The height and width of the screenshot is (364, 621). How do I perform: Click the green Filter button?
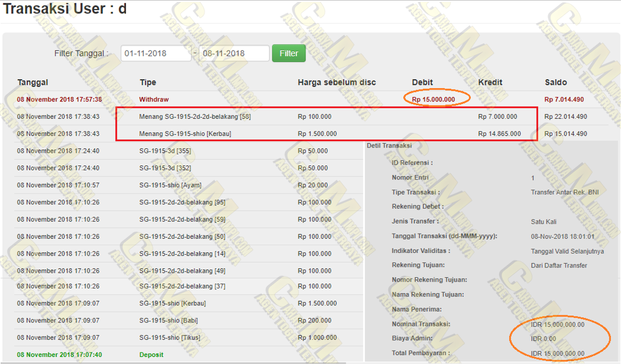click(288, 53)
